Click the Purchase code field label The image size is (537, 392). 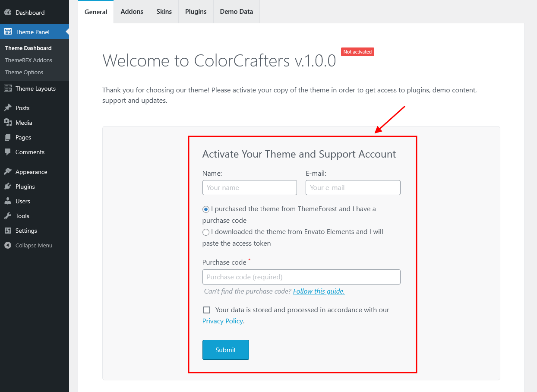point(224,262)
